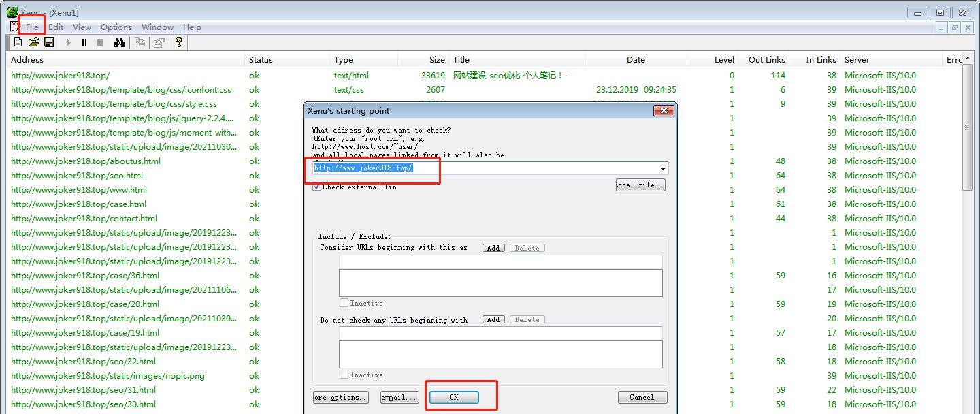
Task: Click the OK button in starting point dialog
Action: [x=454, y=397]
